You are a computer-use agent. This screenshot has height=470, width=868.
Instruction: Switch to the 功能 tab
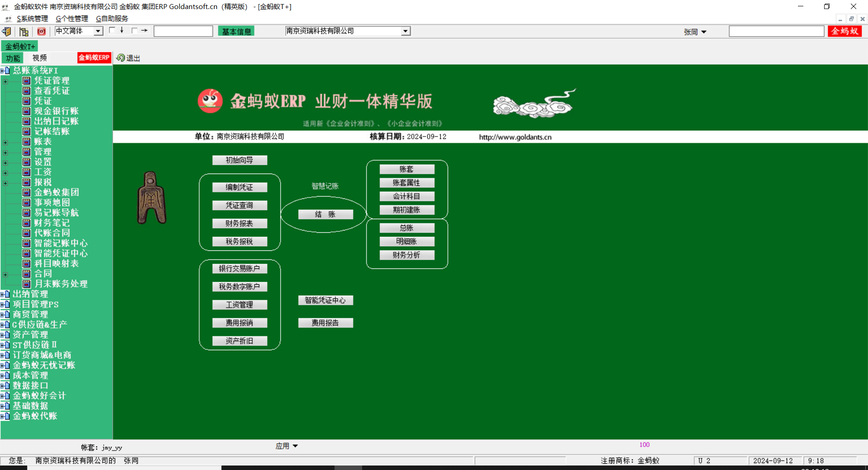[x=13, y=58]
